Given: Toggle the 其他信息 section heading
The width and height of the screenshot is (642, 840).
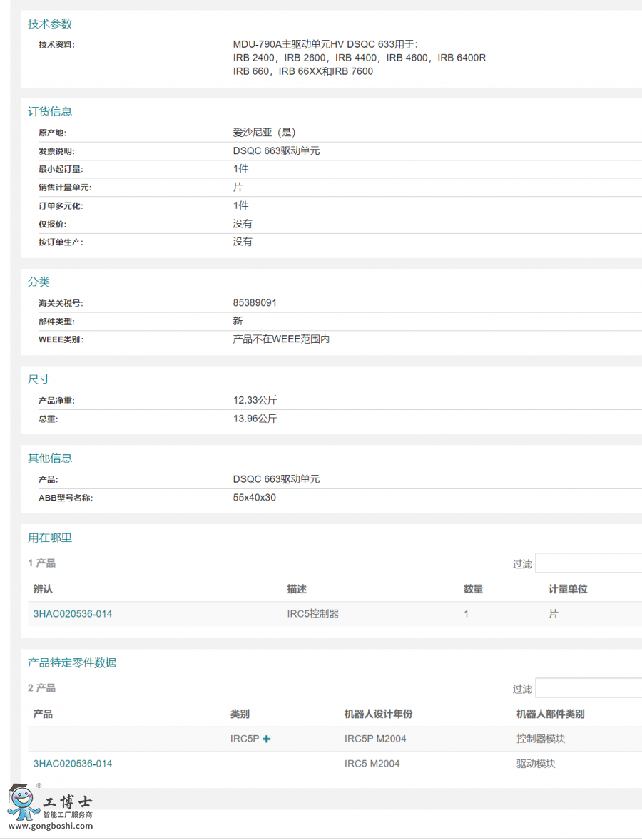Looking at the screenshot, I should pos(50,458).
